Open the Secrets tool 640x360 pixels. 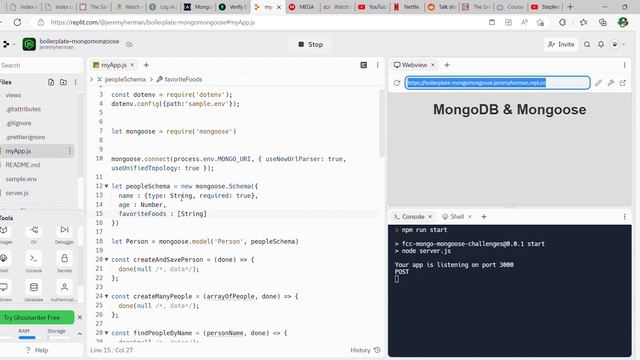64,263
